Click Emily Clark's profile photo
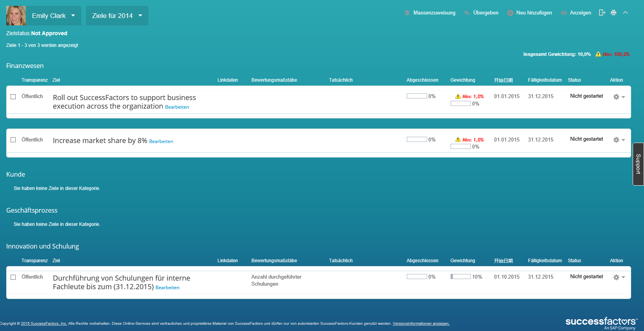The width and height of the screenshot is (644, 331). pyautogui.click(x=16, y=16)
